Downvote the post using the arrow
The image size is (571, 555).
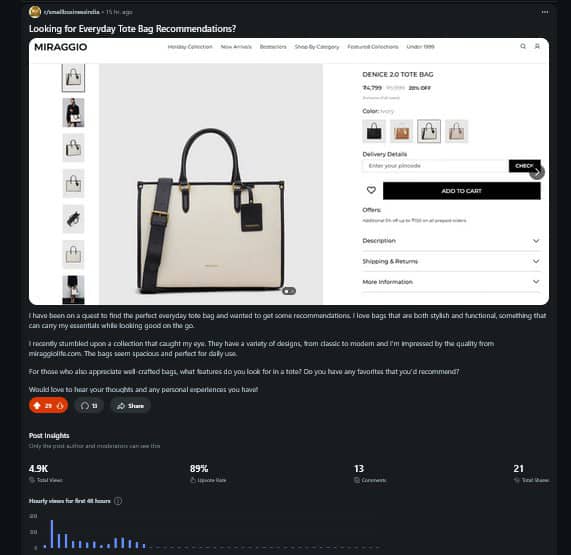click(x=60, y=406)
